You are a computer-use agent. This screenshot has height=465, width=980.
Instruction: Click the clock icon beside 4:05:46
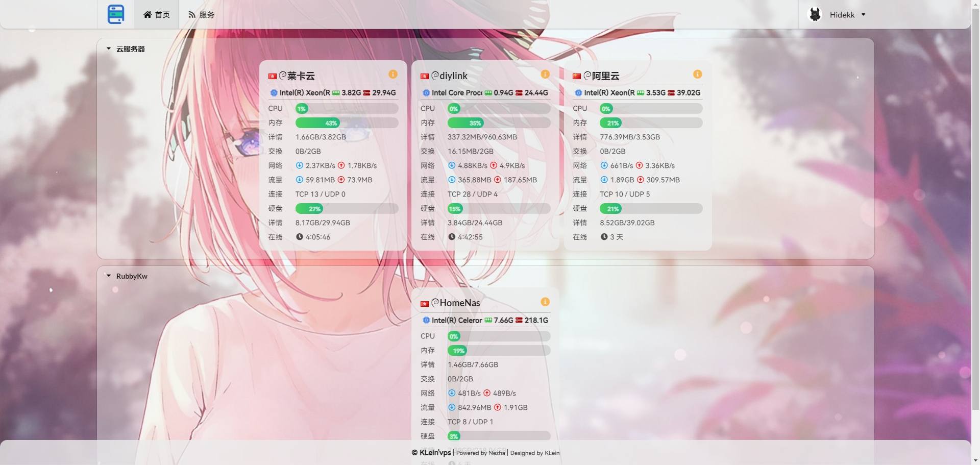point(300,237)
